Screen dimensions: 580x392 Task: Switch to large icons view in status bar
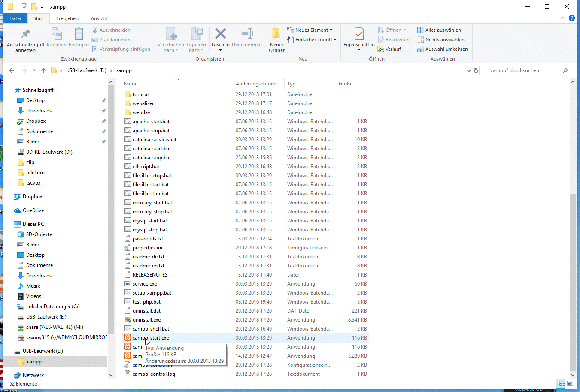[570, 383]
